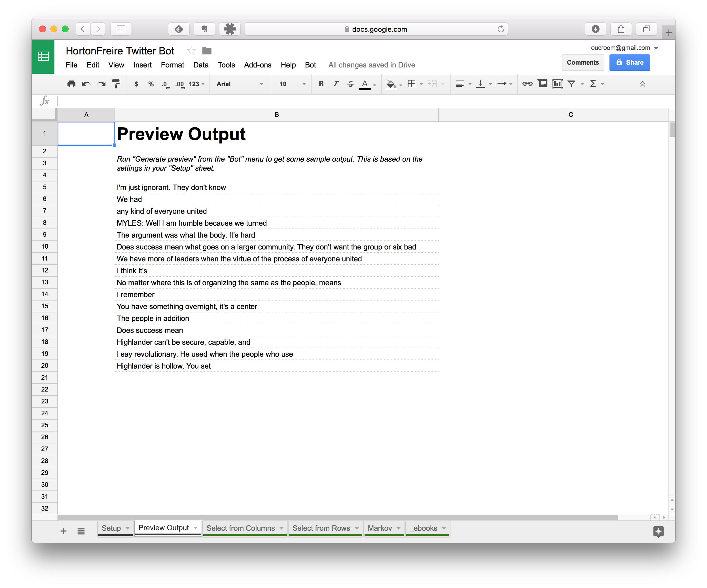The width and height of the screenshot is (707, 588).
Task: Open the browser downloads icon
Action: pyautogui.click(x=595, y=29)
